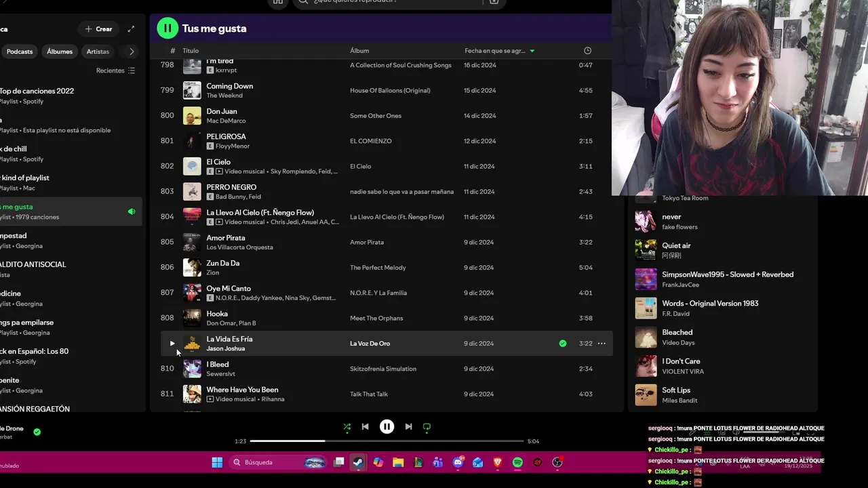The image size is (868, 488).
Task: Select the PERRO NEGRO track title
Action: [231, 187]
